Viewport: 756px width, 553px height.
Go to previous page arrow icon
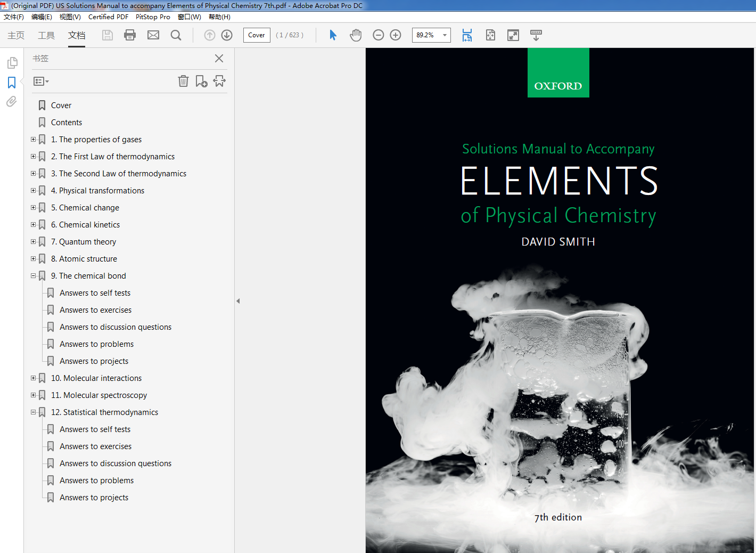(210, 35)
